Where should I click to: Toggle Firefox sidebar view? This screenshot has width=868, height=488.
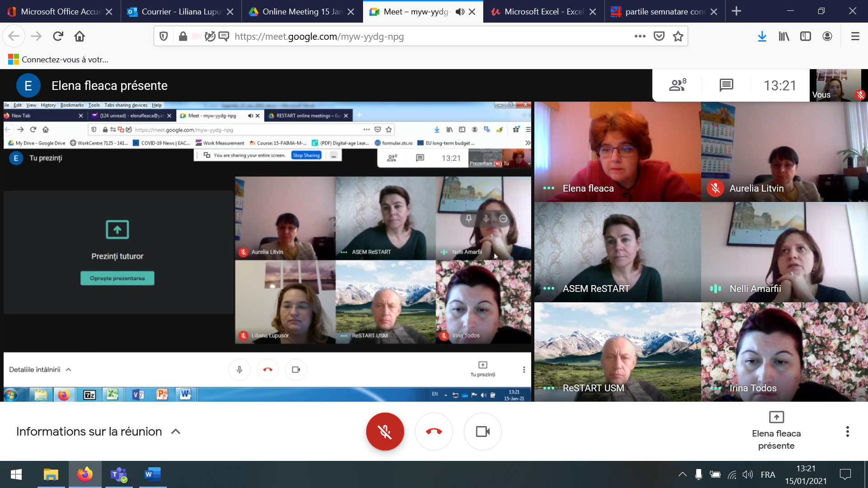pos(805,36)
